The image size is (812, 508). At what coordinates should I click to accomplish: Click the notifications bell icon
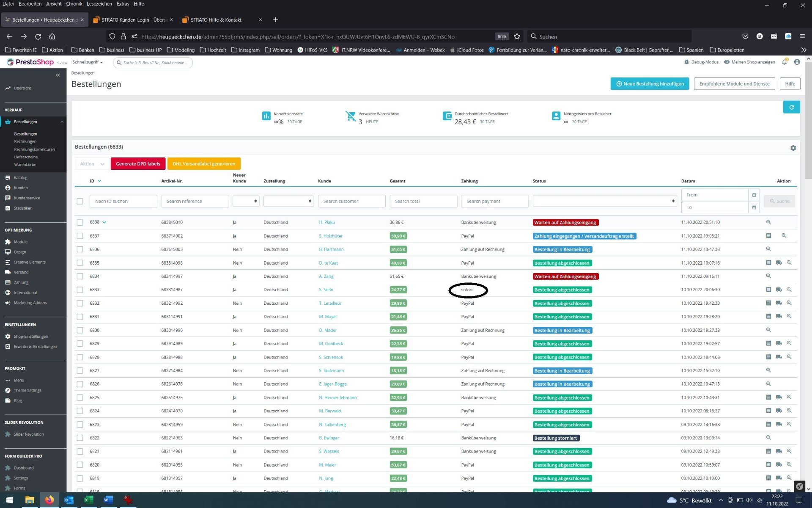click(x=784, y=62)
